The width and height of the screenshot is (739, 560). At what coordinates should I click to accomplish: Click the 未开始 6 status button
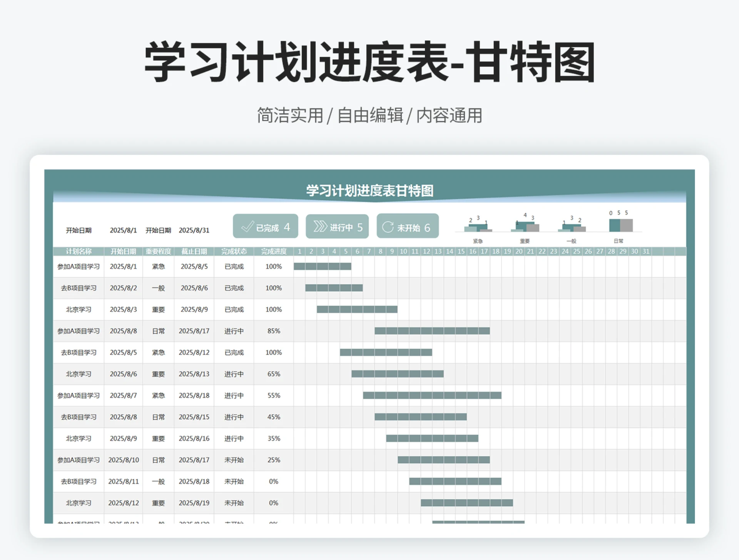(x=408, y=226)
